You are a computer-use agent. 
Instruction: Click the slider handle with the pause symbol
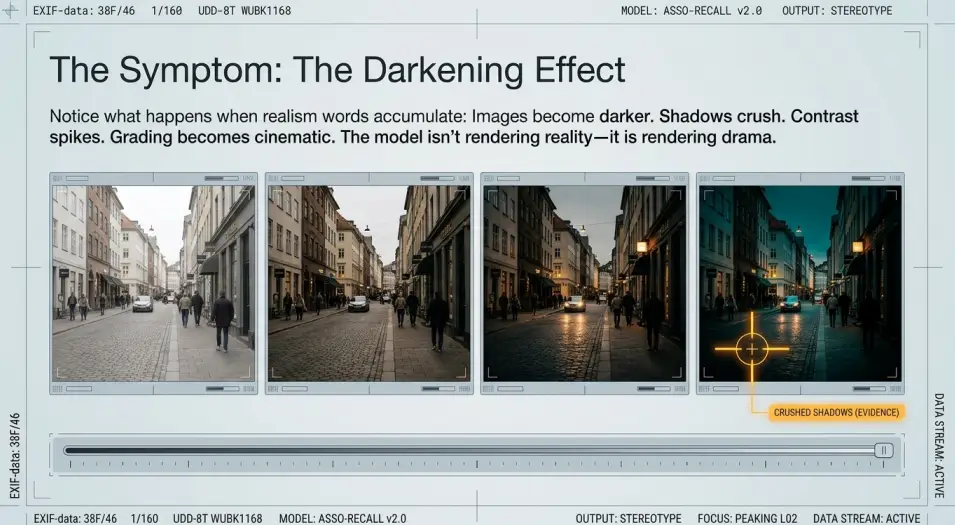pos(883,450)
